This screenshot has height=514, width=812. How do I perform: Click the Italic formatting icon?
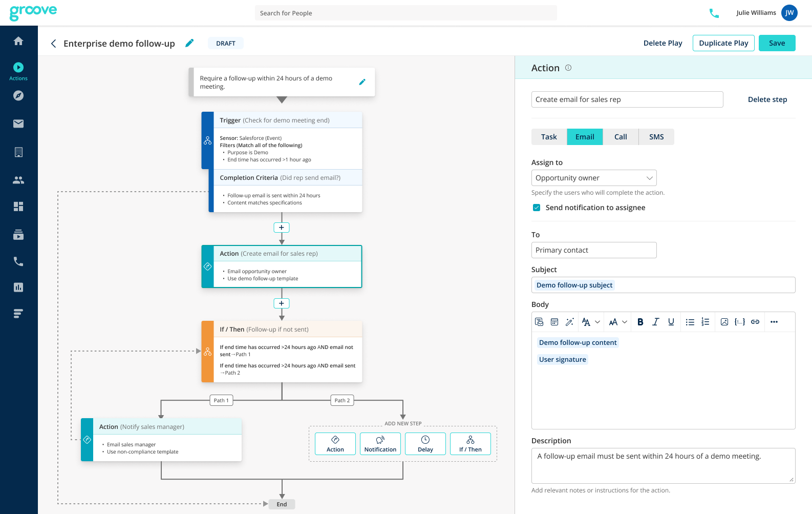656,322
